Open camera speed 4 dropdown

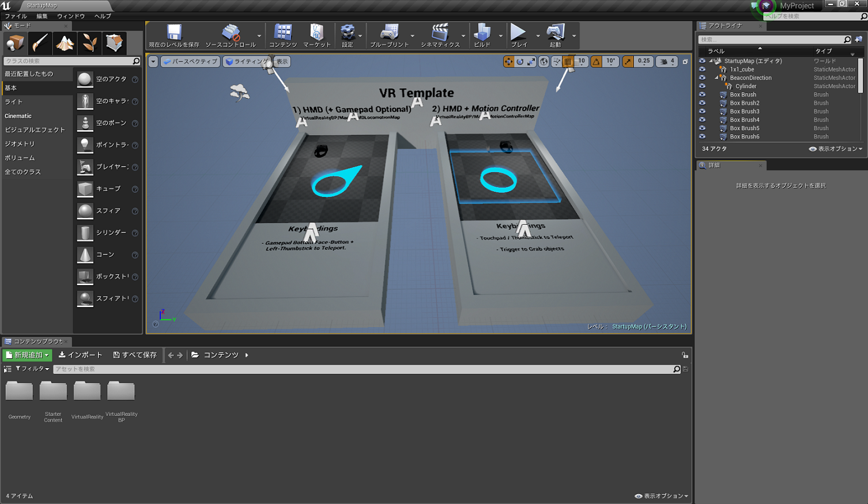(667, 62)
